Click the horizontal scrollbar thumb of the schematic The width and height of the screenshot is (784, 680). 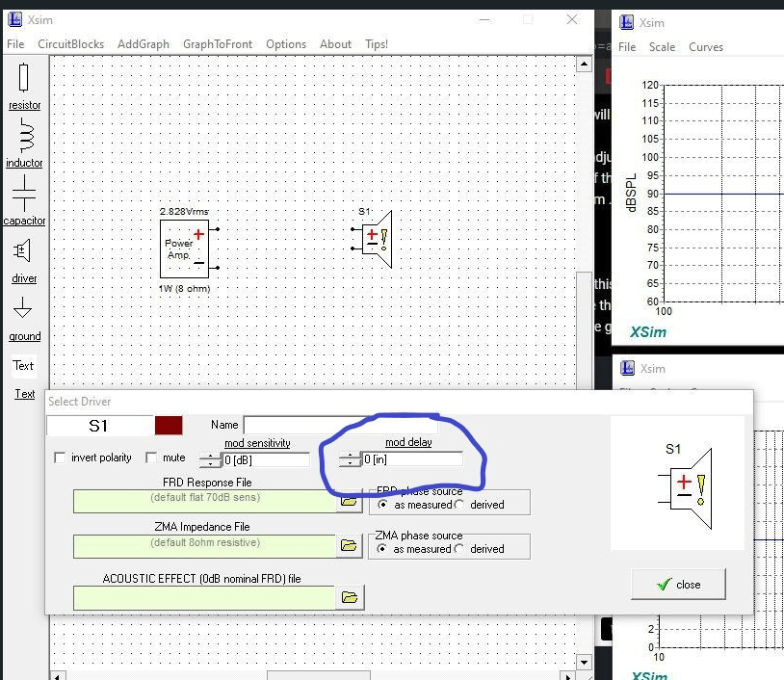319,676
